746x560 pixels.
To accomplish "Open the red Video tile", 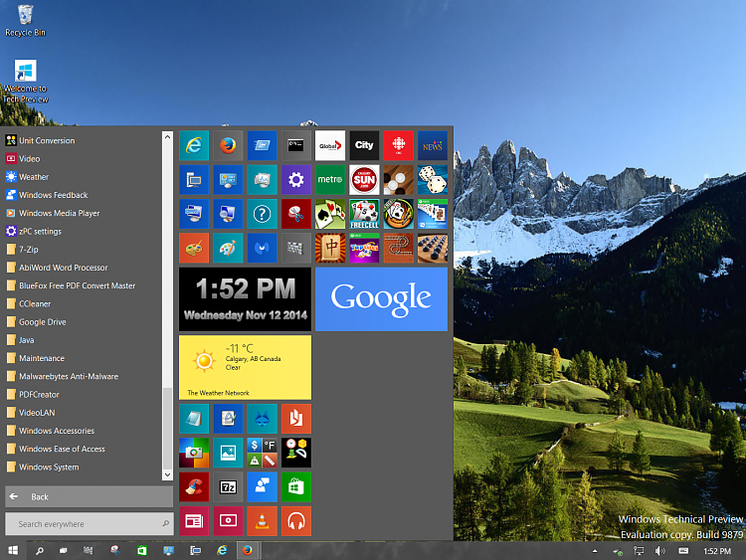I will pyautogui.click(x=228, y=521).
